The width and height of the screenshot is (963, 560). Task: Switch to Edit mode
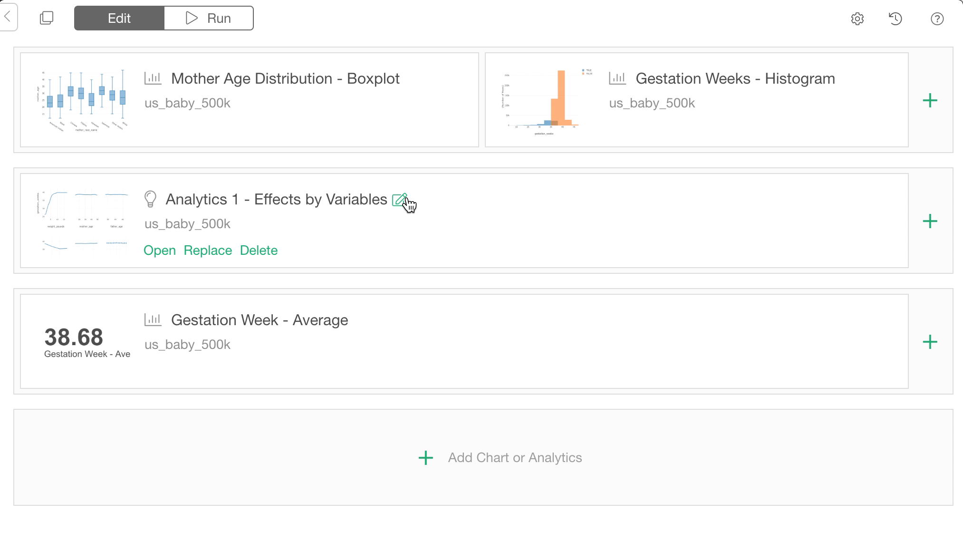[x=119, y=18]
